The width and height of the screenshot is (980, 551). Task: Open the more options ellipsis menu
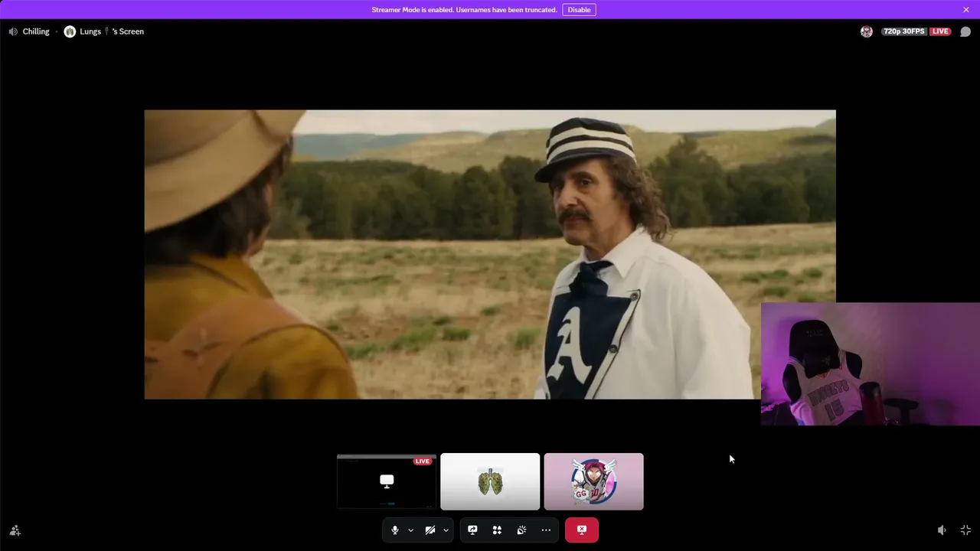546,530
